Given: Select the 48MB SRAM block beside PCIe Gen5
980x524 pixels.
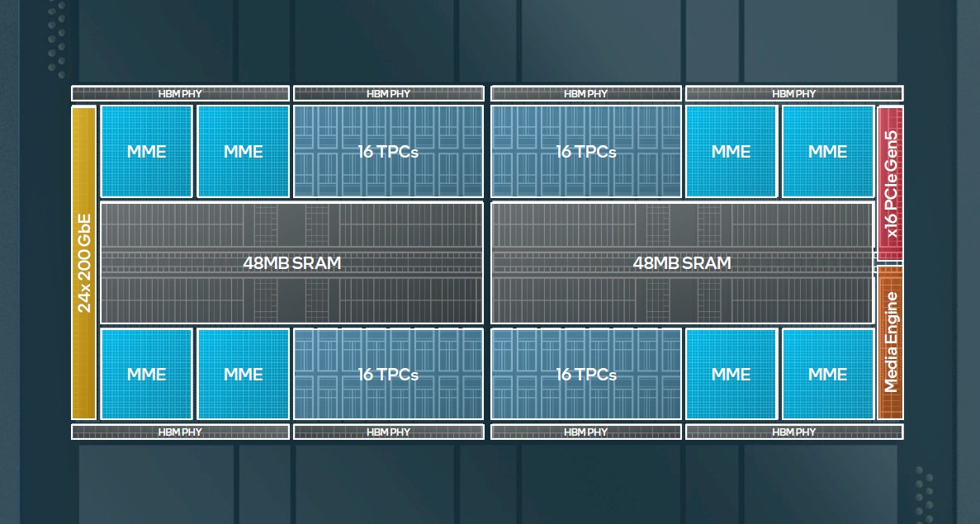Looking at the screenshot, I should click(x=682, y=263).
